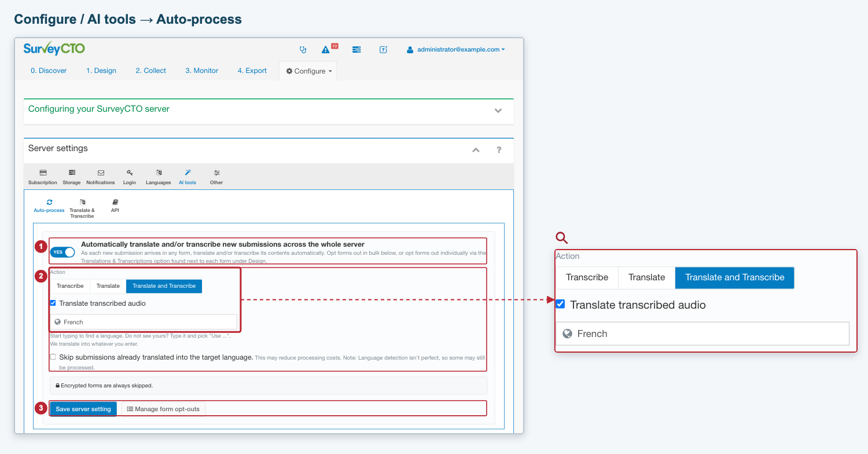Screen dimensions: 868x454
Task: Select the Transcribe action in server window
Action: [70, 286]
